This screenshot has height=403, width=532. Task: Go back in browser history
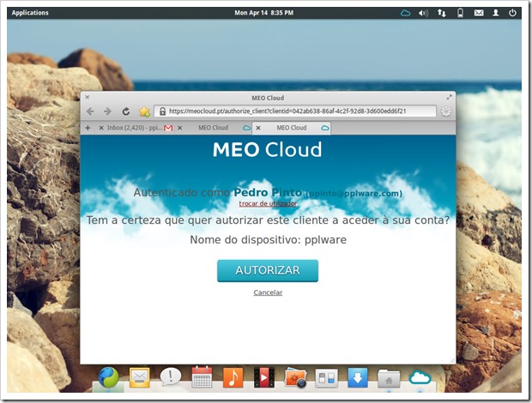(x=90, y=111)
